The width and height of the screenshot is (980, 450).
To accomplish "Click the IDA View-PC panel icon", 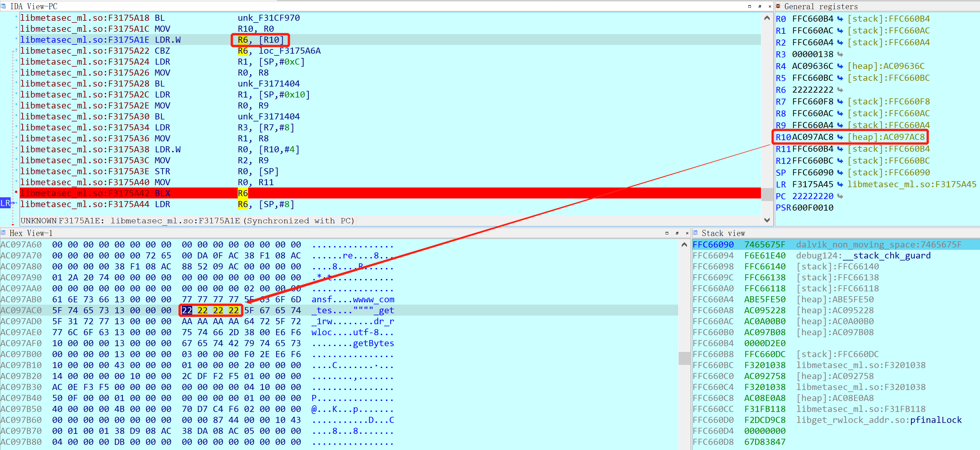I will [x=3, y=6].
